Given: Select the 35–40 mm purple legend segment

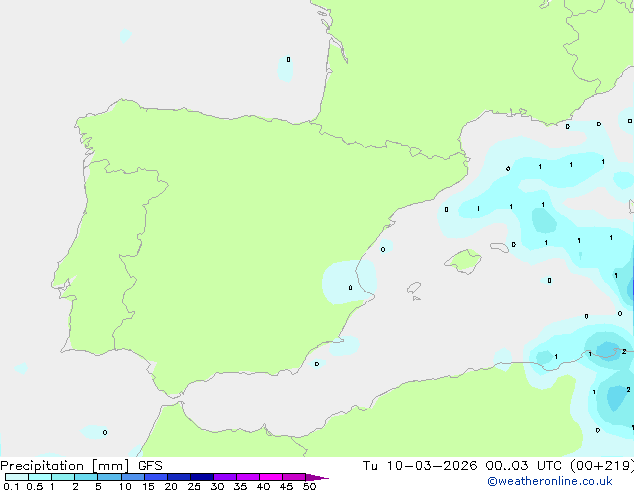Looking at the screenshot, I should 248,477.
